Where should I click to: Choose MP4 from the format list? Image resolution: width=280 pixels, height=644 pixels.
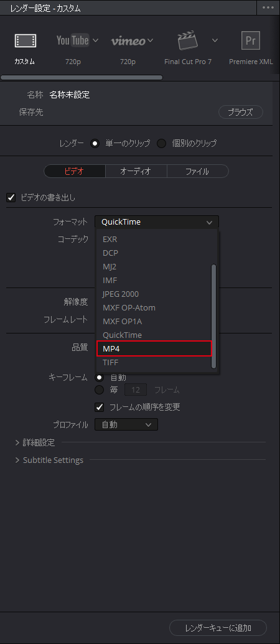pos(154,348)
